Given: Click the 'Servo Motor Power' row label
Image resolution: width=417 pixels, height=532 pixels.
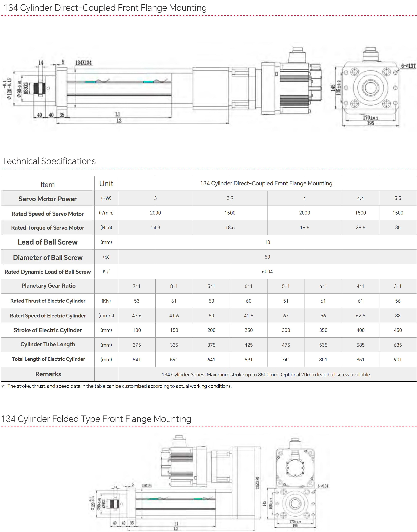Looking at the screenshot, I should (x=48, y=199).
